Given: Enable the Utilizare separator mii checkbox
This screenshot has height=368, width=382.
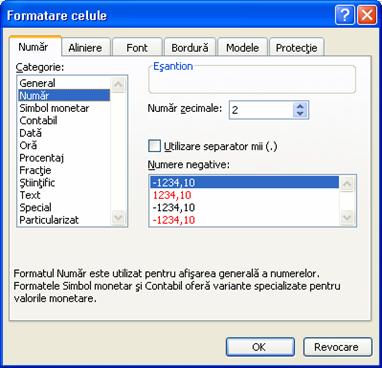Looking at the screenshot, I should (154, 146).
